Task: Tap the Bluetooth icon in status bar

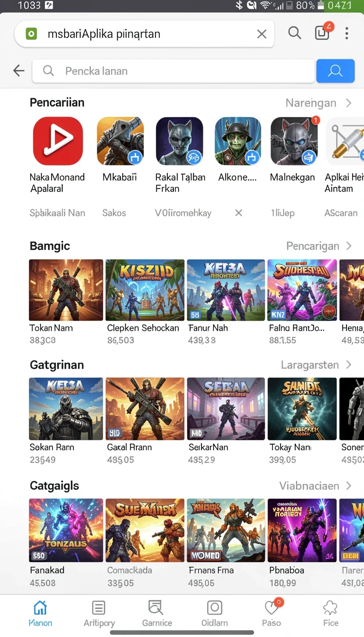Action: point(239,6)
